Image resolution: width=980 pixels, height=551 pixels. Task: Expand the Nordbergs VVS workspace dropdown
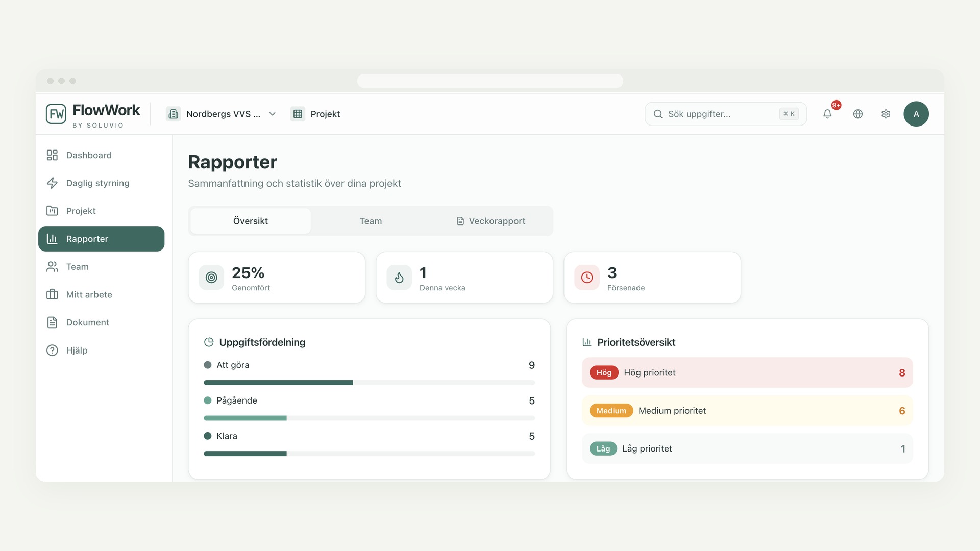pyautogui.click(x=222, y=114)
